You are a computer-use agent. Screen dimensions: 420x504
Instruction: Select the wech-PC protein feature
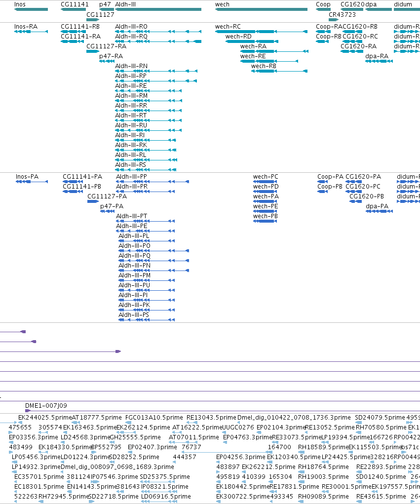(265, 182)
